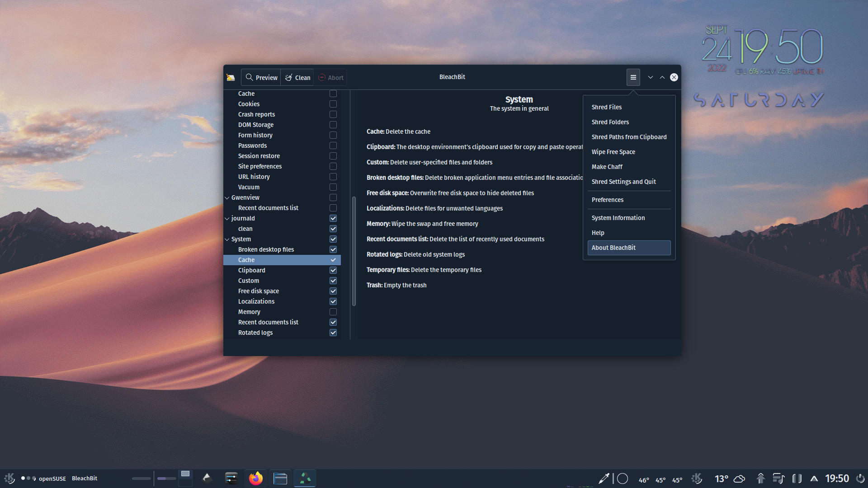Click the Abort toolbar button
This screenshot has width=868, height=488.
point(330,78)
